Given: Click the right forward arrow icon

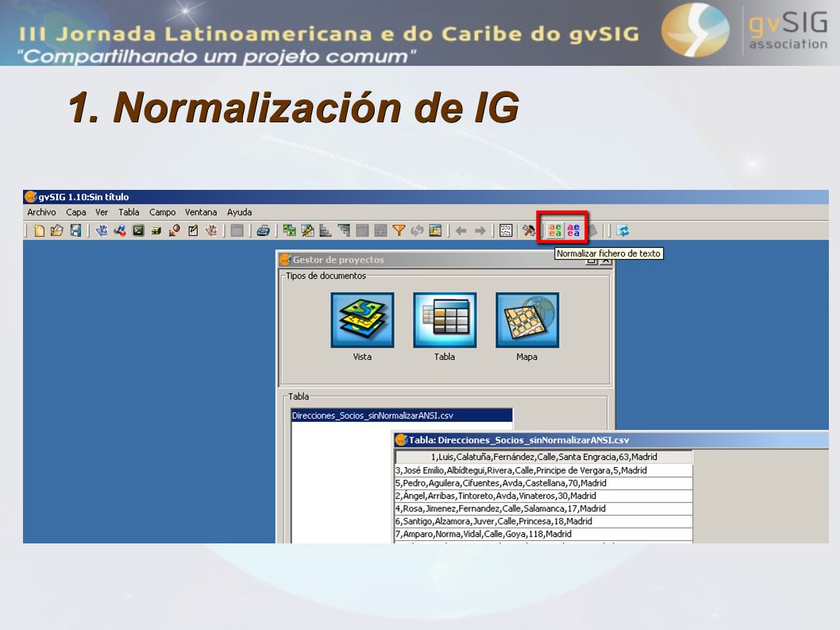Looking at the screenshot, I should [480, 230].
